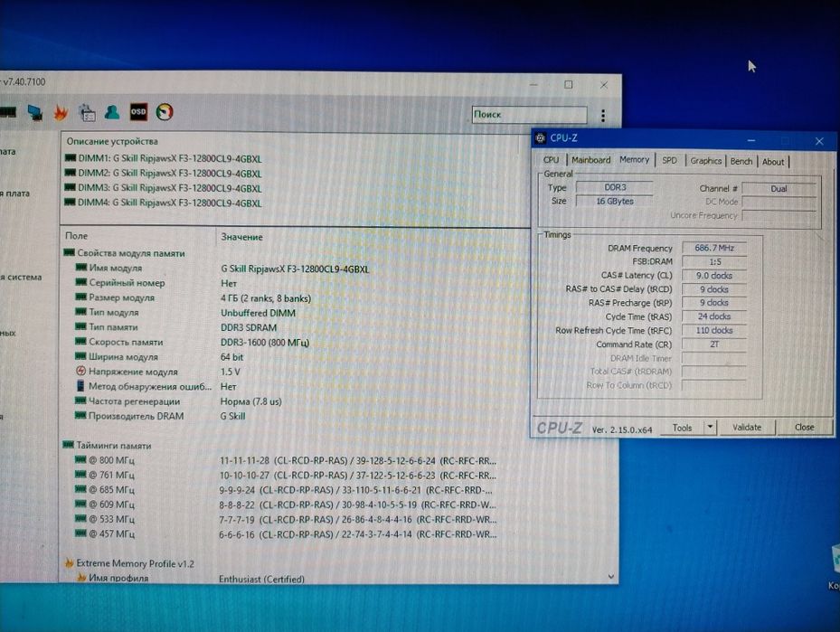This screenshot has width=840, height=632.
Task: Open the Tools dropdown arrow in CPU-Z
Action: click(710, 427)
